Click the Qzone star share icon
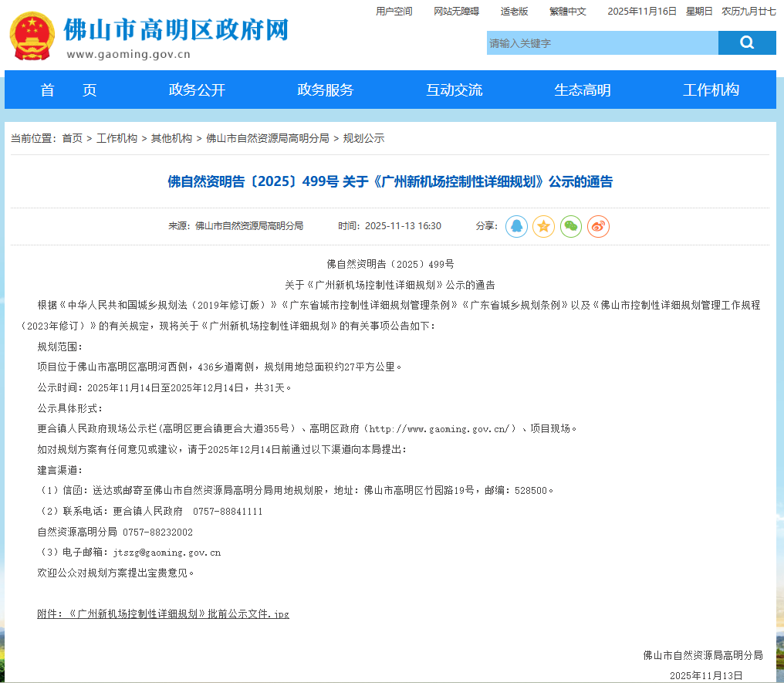 coord(543,226)
